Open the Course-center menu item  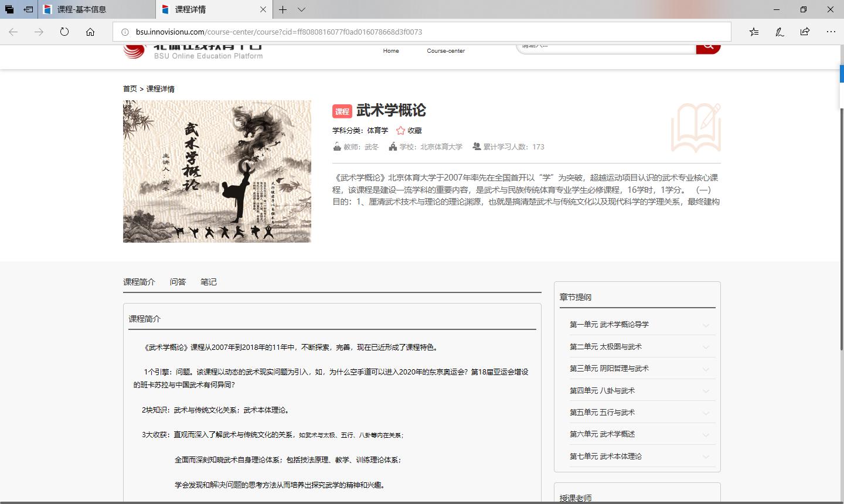[445, 51]
